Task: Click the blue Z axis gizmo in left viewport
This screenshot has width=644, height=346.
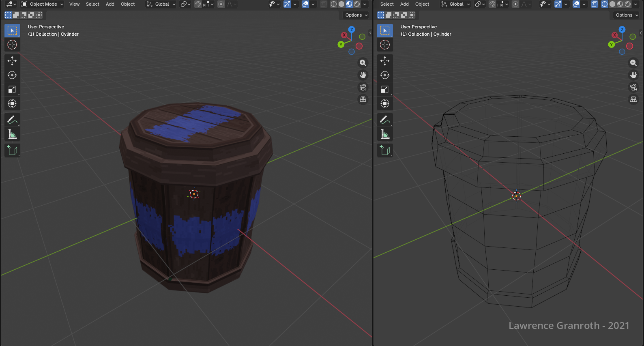Action: pos(352,30)
